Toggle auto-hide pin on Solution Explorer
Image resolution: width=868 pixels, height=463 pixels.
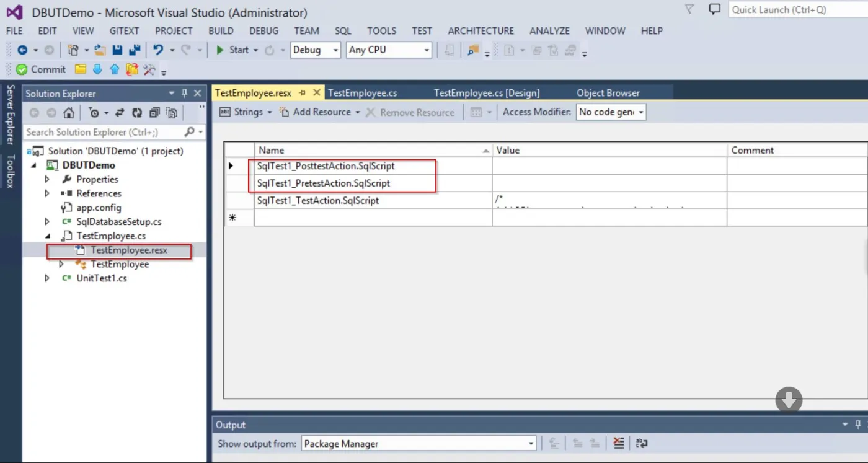click(185, 94)
